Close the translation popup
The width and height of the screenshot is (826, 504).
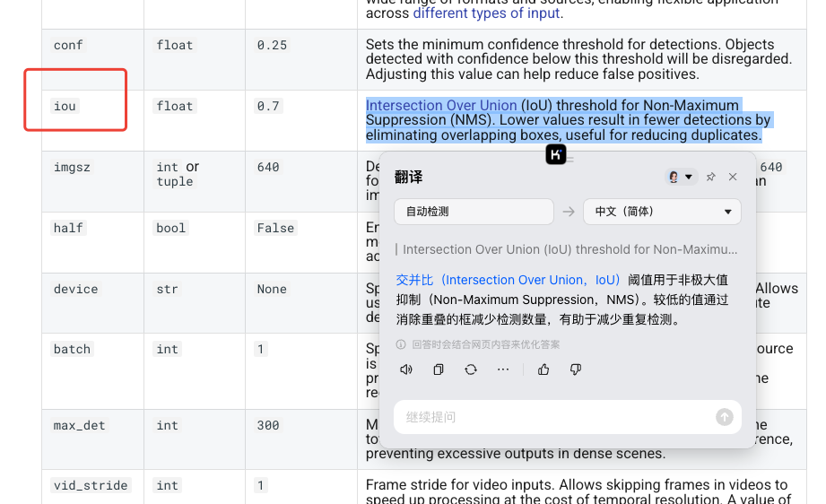point(733,178)
